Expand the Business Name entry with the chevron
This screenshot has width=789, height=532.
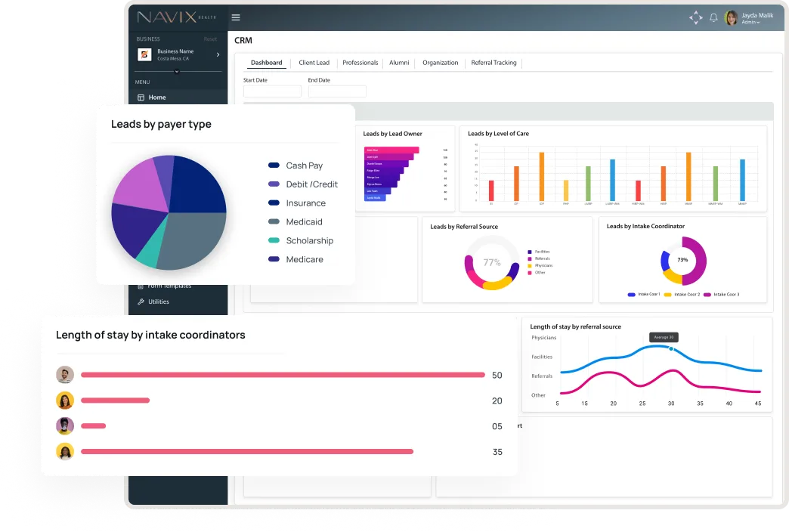pos(218,54)
